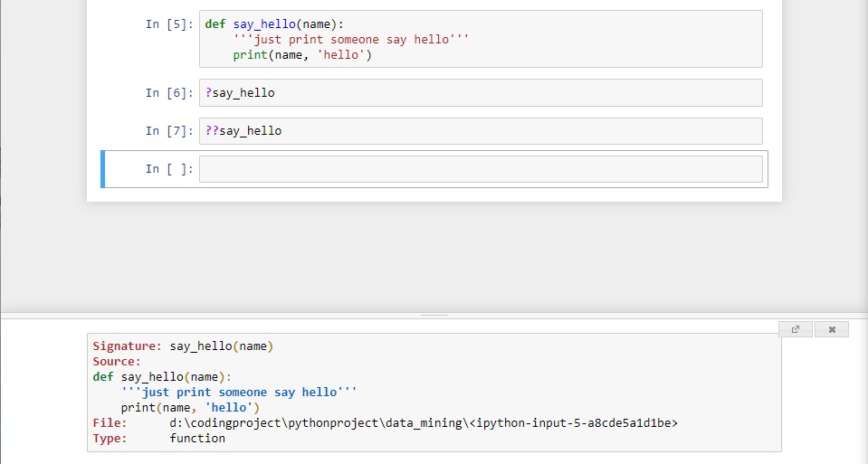Click the Signature line in the pager
The image size is (868, 464).
tap(182, 346)
